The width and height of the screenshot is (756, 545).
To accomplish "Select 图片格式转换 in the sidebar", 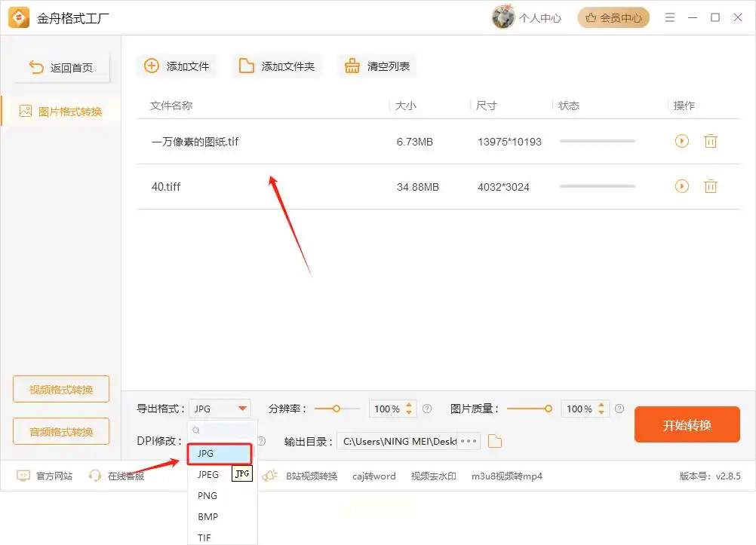I will pos(61,112).
